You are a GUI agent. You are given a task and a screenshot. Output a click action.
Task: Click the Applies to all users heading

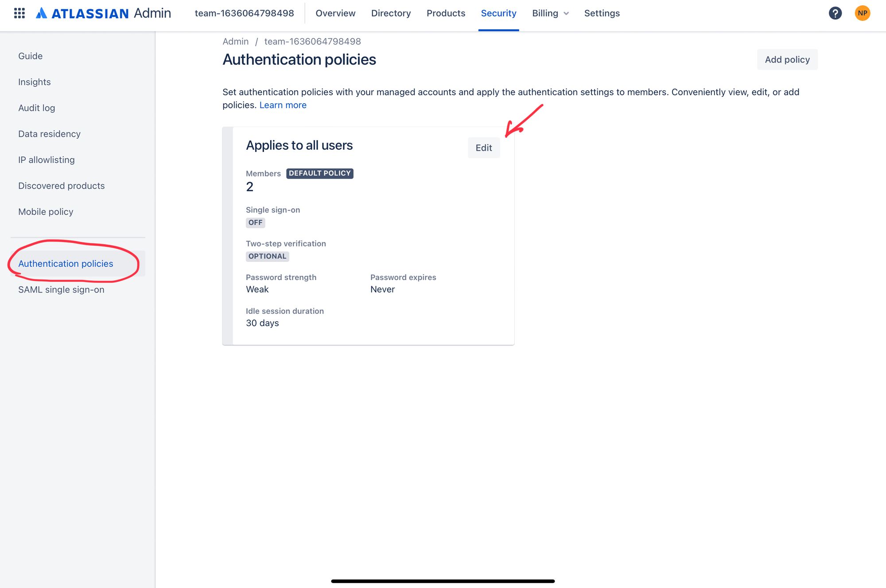pyautogui.click(x=299, y=145)
